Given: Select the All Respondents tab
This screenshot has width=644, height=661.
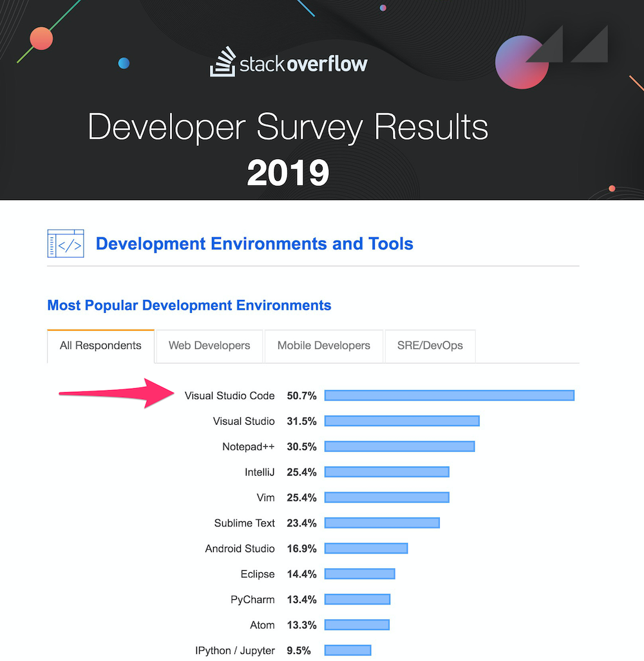Looking at the screenshot, I should click(100, 346).
